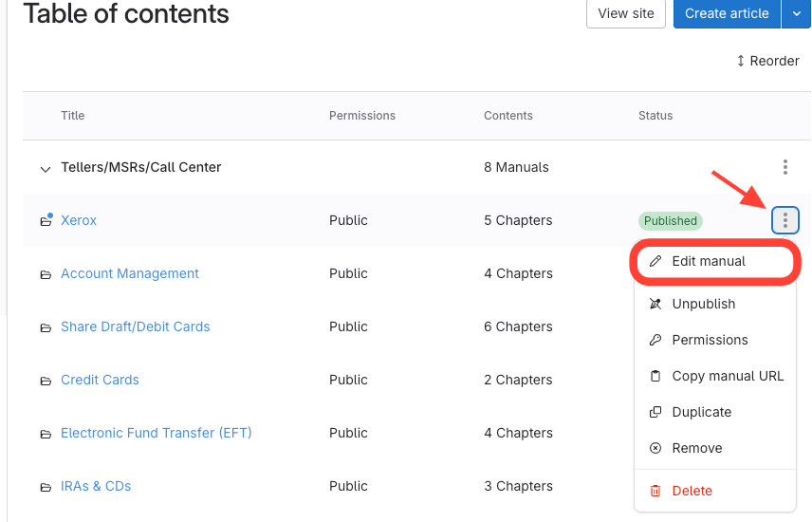Choose Unpublish in the context menu

[703, 304]
